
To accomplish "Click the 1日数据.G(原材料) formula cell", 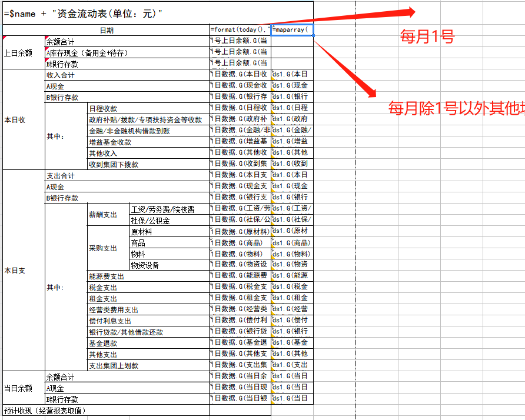I will [x=240, y=231].
